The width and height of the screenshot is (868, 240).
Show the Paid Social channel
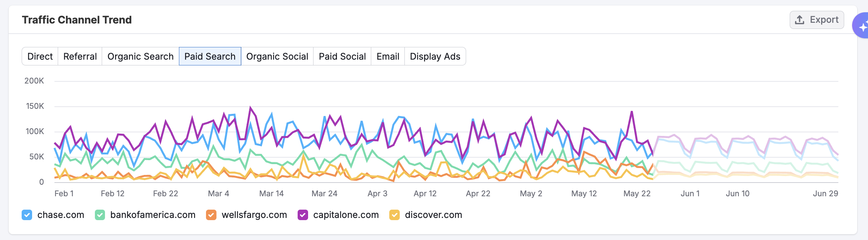[342, 56]
